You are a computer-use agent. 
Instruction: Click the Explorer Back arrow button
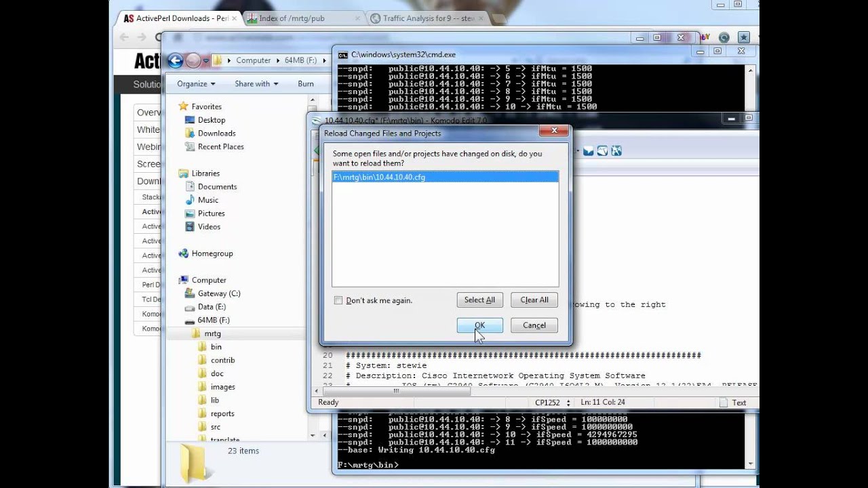[176, 60]
